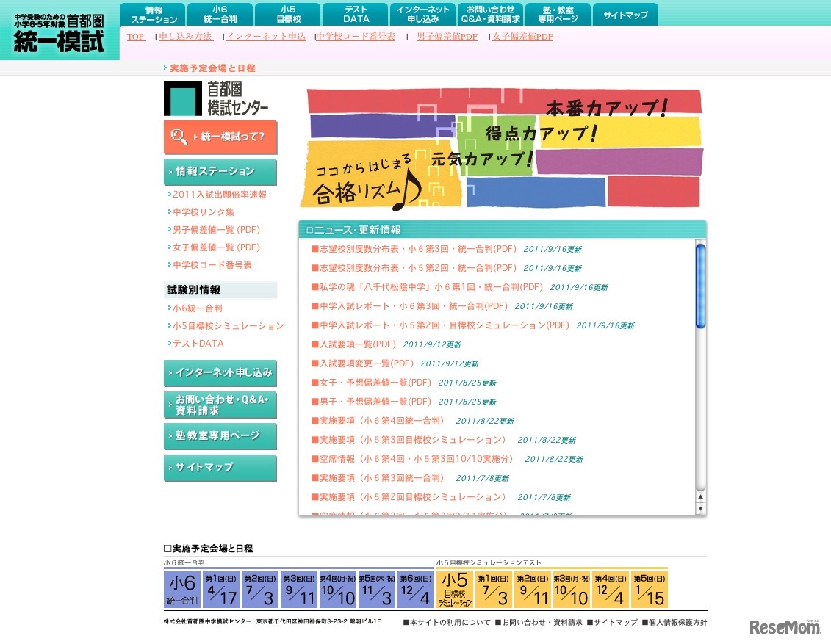Click the 小6統一合判 badge in the schedule table
The image size is (831, 644).
(x=181, y=588)
